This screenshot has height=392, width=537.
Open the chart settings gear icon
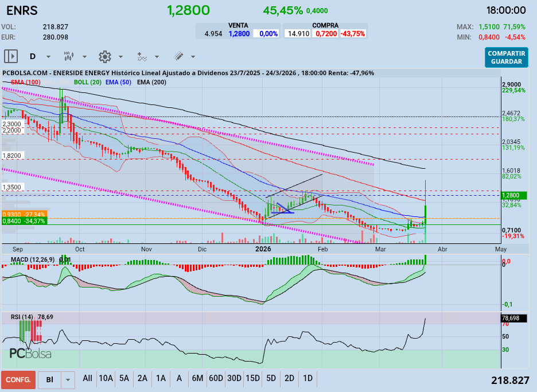coord(104,56)
